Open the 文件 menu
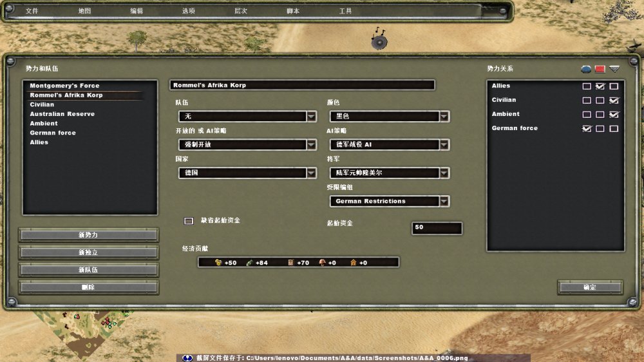 pyautogui.click(x=32, y=11)
